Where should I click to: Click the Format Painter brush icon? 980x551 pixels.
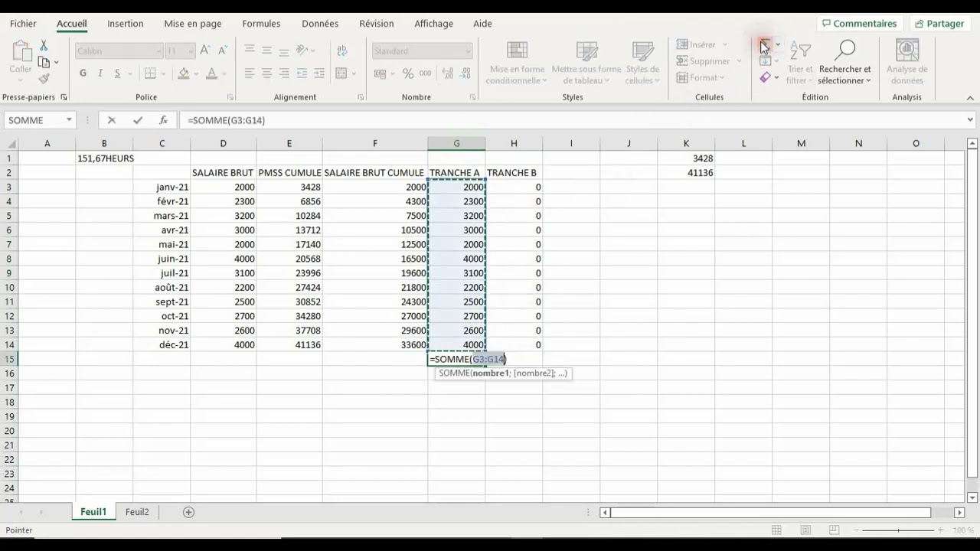tap(44, 78)
